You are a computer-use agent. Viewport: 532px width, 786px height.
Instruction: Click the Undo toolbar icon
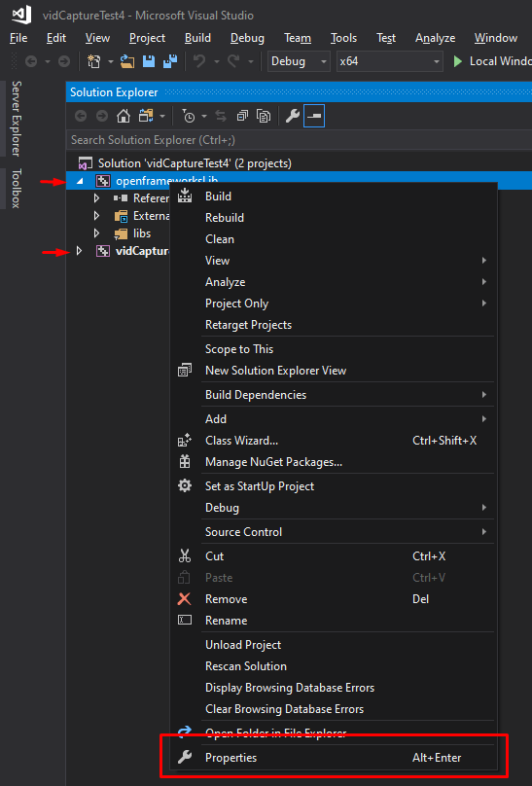[x=199, y=61]
